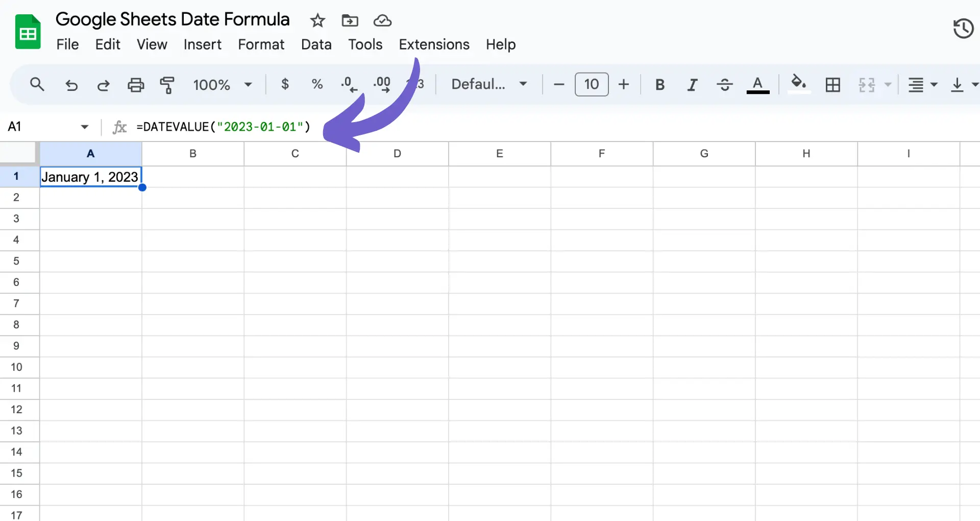This screenshot has height=521, width=980.
Task: Decrease font size with minus
Action: (559, 84)
